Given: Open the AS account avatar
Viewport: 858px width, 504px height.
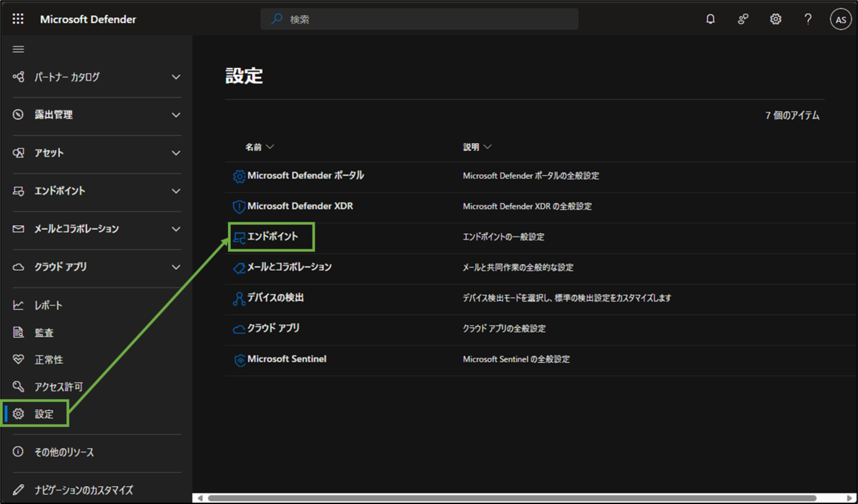Looking at the screenshot, I should pyautogui.click(x=840, y=19).
